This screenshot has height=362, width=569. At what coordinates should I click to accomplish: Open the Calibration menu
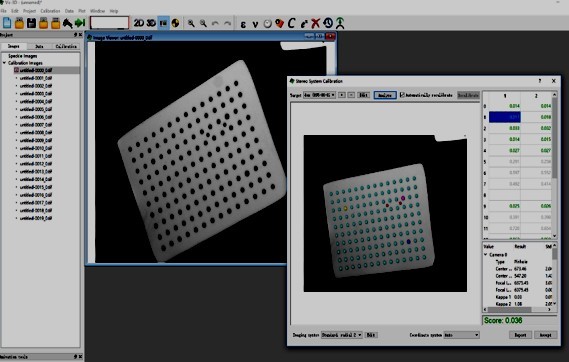click(50, 11)
